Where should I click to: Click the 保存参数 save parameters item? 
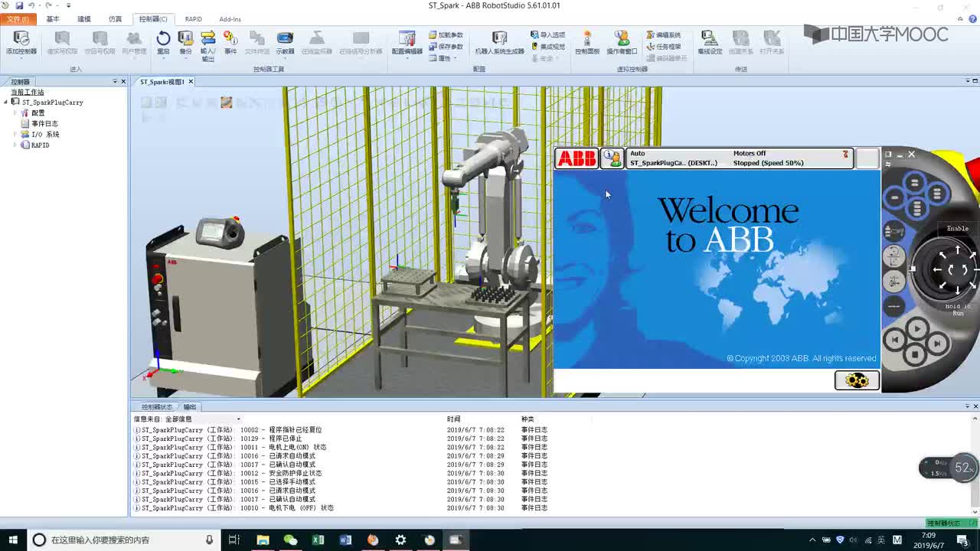point(446,47)
